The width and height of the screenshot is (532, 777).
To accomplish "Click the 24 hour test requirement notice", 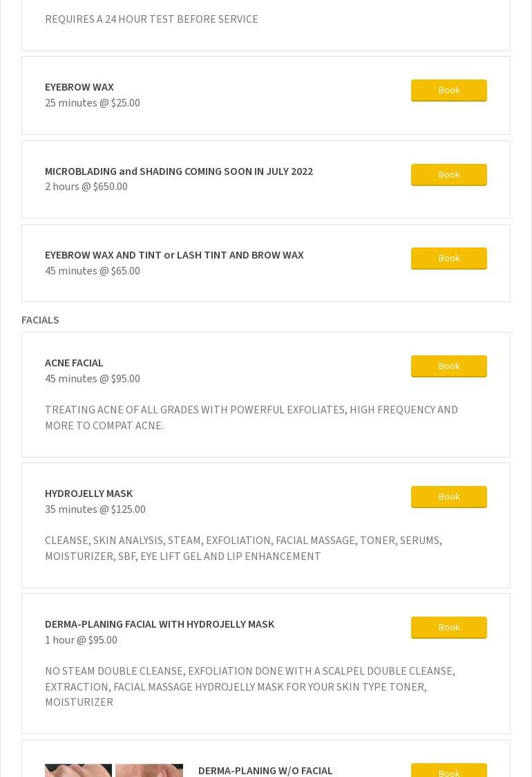I will [x=151, y=19].
